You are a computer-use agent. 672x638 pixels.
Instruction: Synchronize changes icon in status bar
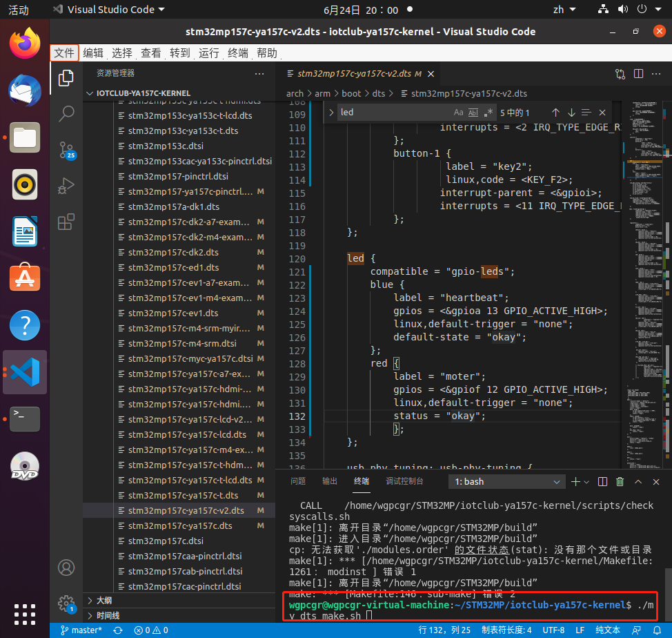[118, 630]
